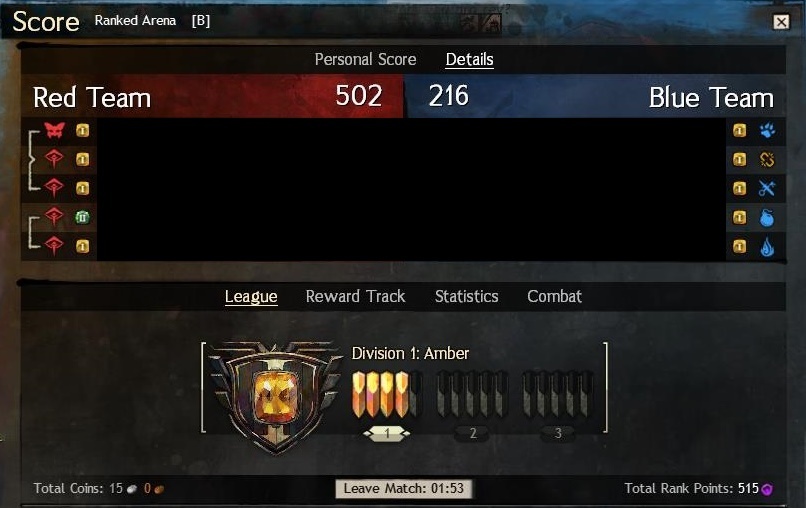Close the Score window
Viewport: 806px width, 508px height.
(781, 22)
